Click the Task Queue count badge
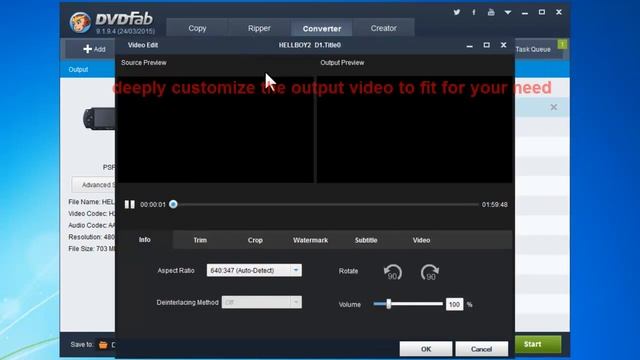The image size is (640, 360). coord(562,44)
